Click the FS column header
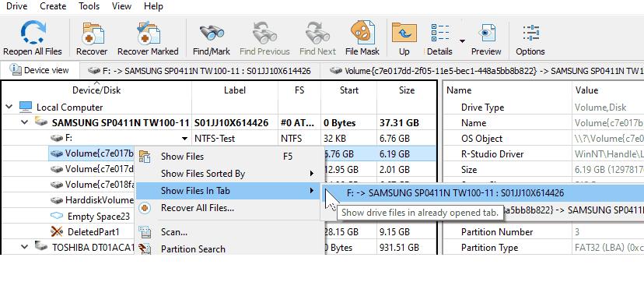The width and height of the screenshot is (644, 282). pyautogui.click(x=299, y=90)
